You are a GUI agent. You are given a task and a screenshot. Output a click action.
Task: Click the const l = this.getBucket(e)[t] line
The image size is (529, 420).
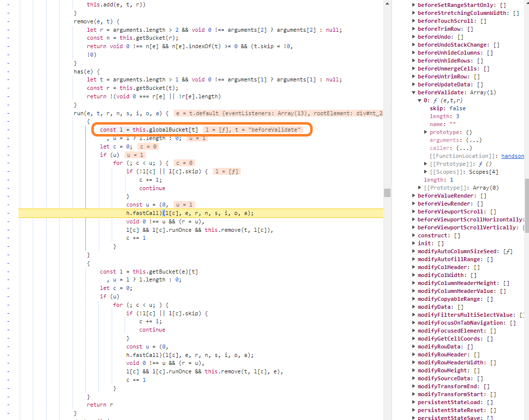(x=149, y=272)
